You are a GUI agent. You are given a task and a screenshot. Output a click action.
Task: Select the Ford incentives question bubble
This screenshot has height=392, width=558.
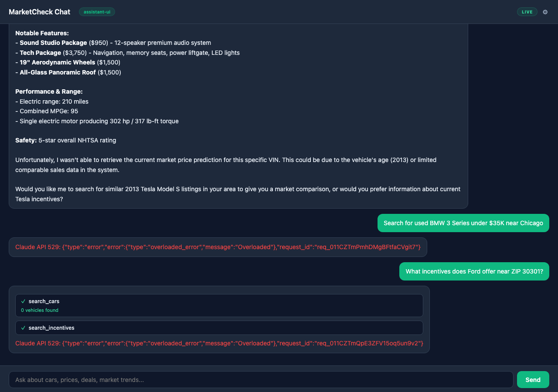pyautogui.click(x=474, y=271)
